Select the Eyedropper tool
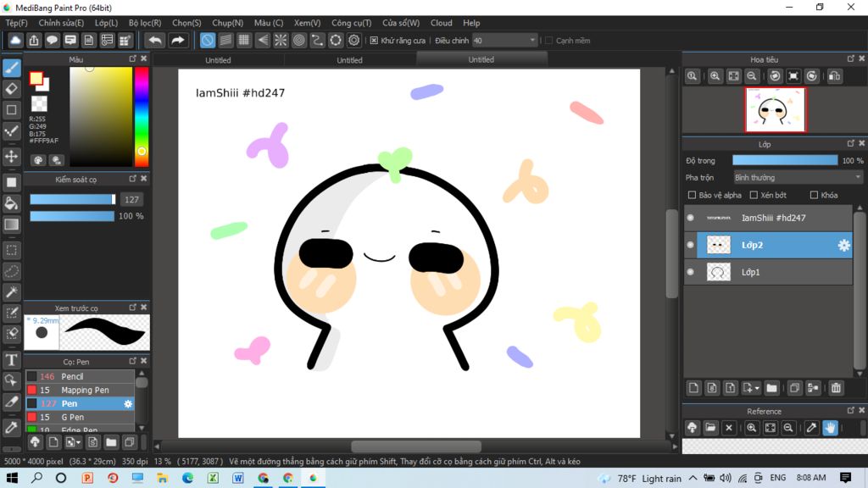868x488 pixels. coord(12,428)
